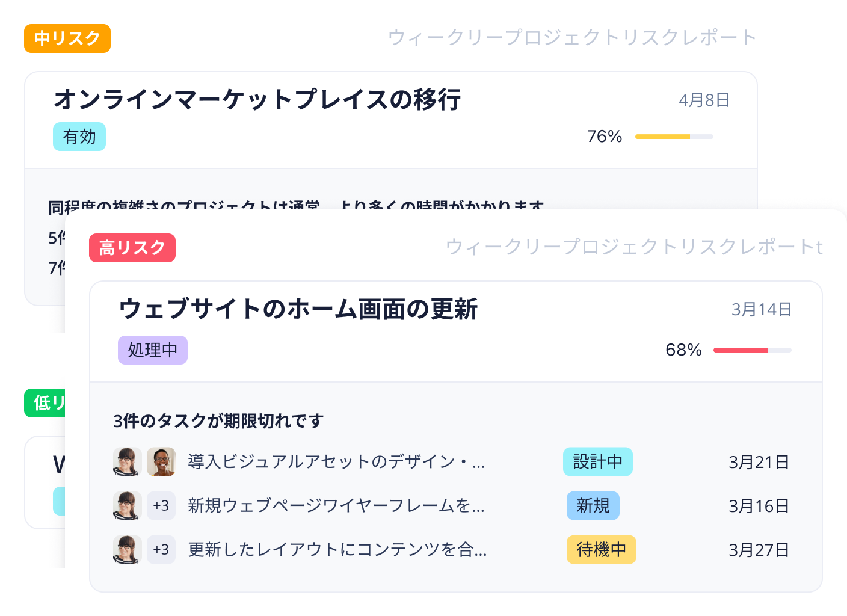Click the avatar on the 更新したレイアウト task row
This screenshot has width=847, height=616.
pos(127,549)
